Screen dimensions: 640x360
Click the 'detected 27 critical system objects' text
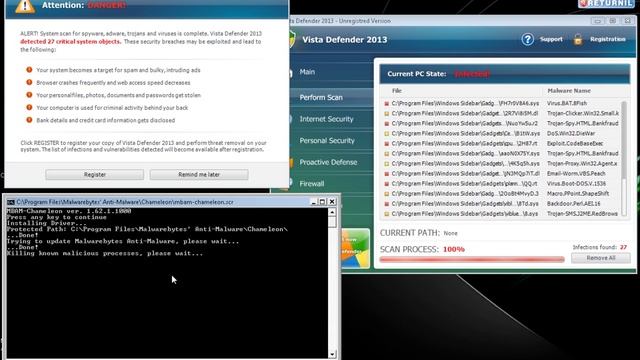click(x=71, y=42)
